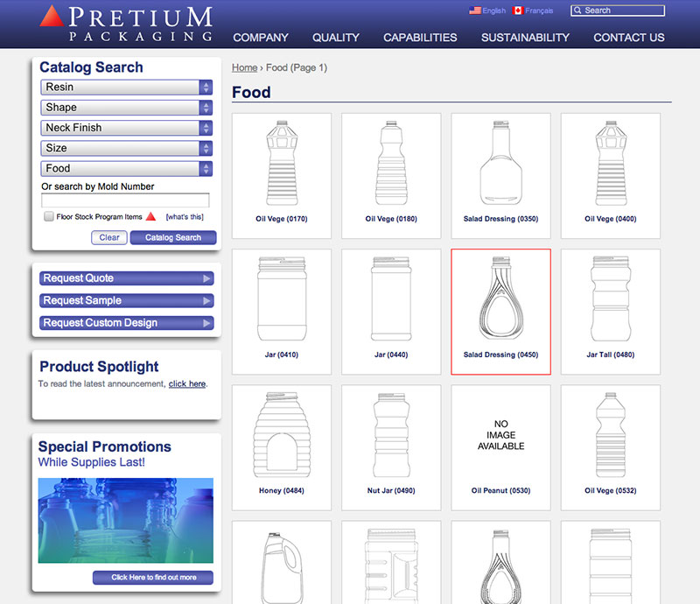Open the SUSTAINABILITY menu
Image resolution: width=700 pixels, height=604 pixels.
point(525,38)
